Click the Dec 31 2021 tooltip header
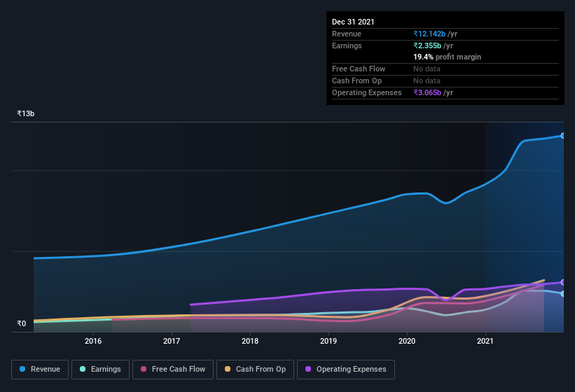The width and height of the screenshot is (575, 392). 353,22
